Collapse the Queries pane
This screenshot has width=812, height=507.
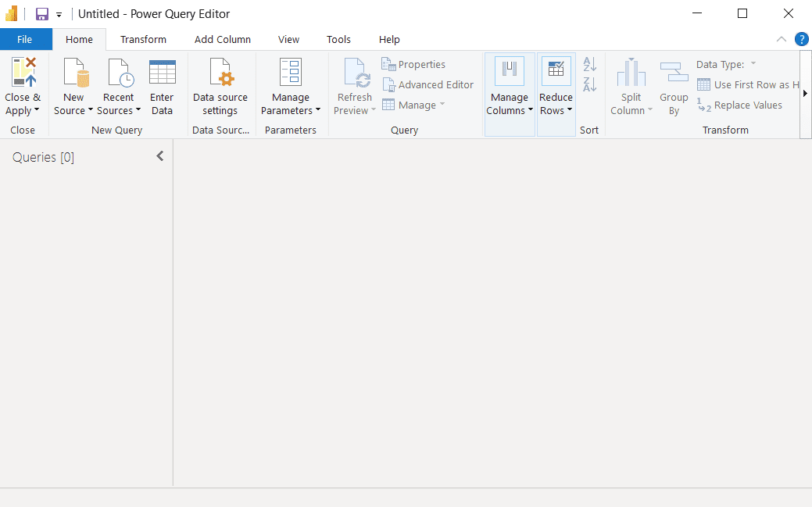tap(159, 155)
